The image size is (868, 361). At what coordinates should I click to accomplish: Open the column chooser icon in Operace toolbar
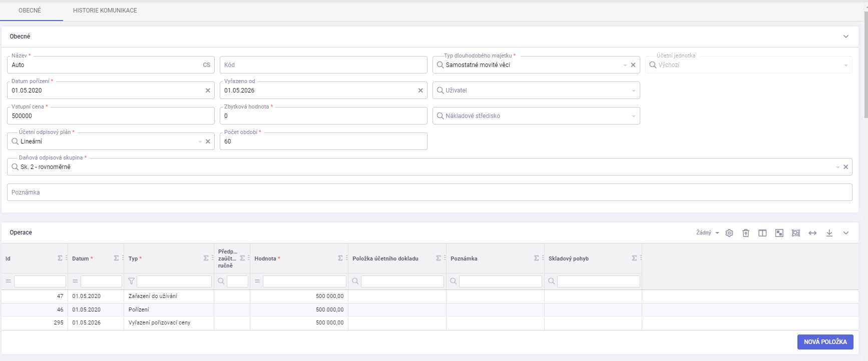coord(762,233)
